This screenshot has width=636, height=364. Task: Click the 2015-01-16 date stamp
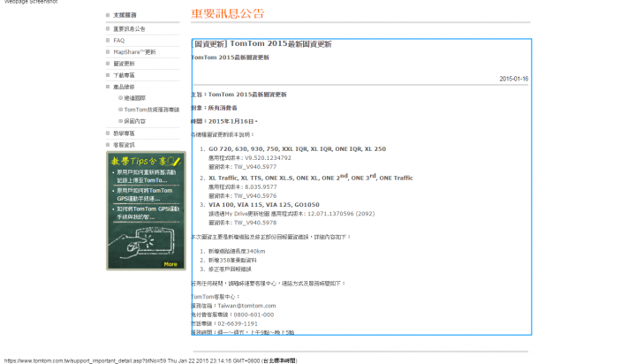513,79
